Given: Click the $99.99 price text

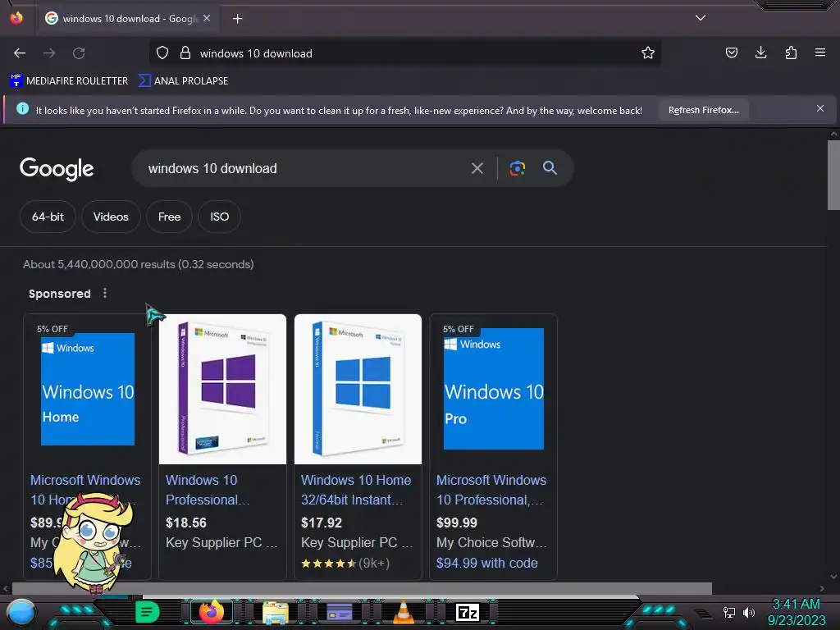Looking at the screenshot, I should 457,523.
